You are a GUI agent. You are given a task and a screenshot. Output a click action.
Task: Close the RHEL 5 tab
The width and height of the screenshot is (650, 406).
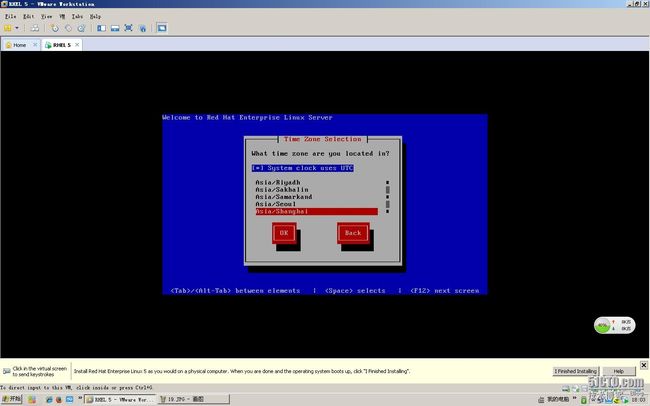[77, 45]
